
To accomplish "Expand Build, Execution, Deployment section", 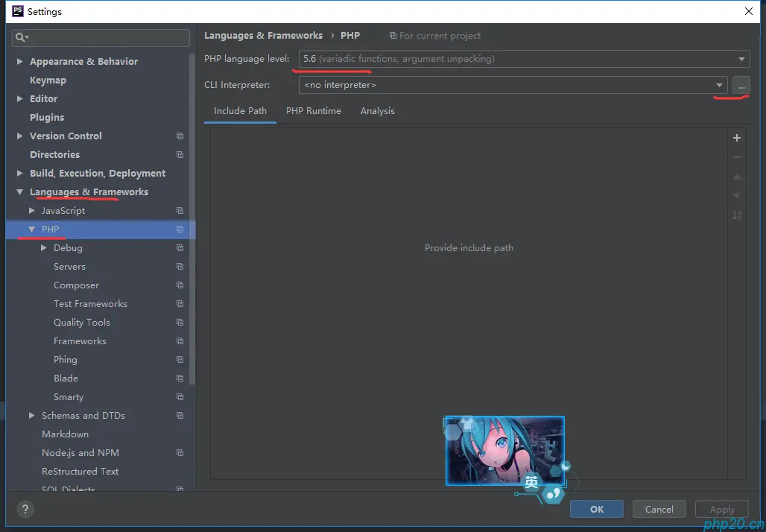I will point(20,174).
